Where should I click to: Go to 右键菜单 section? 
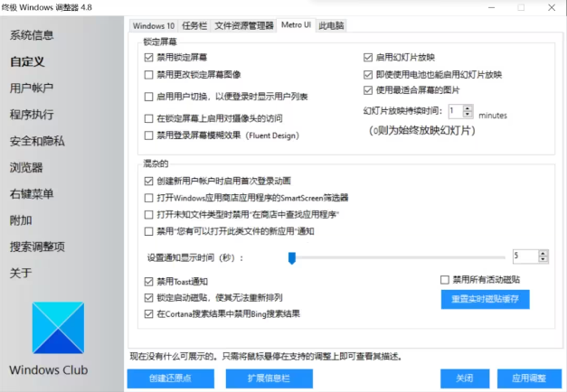tap(32, 194)
